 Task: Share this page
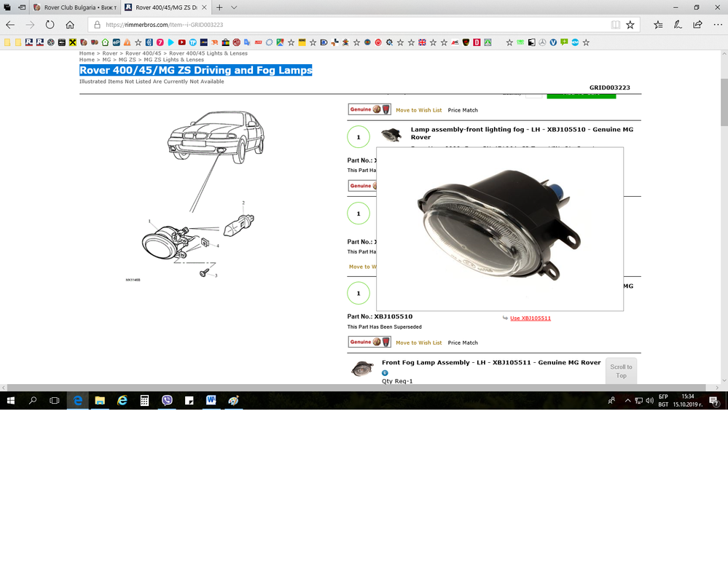click(697, 25)
